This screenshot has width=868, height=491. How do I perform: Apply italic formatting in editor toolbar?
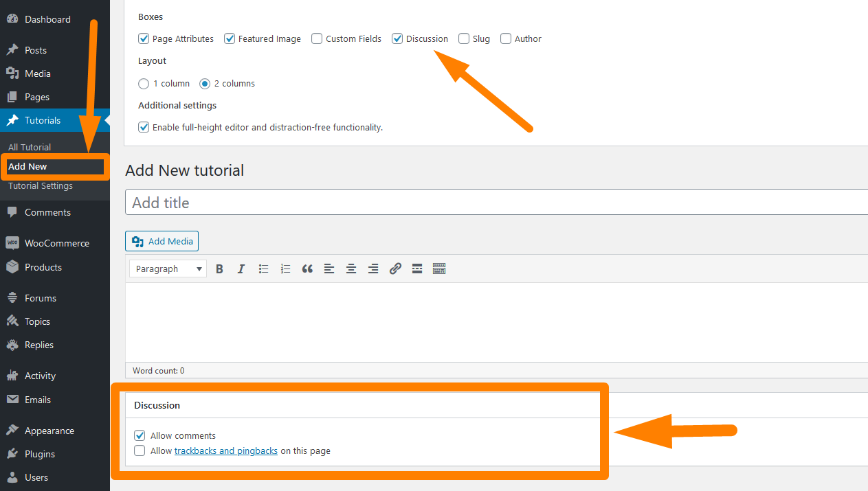click(x=241, y=269)
